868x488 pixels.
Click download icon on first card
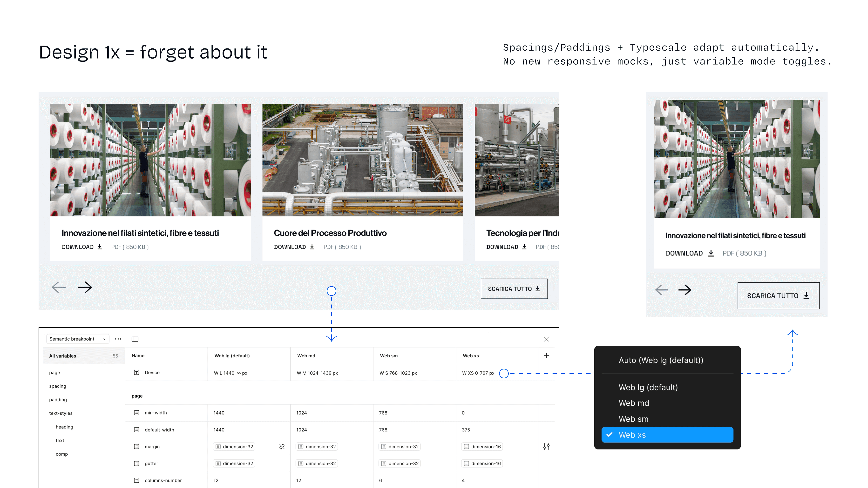[x=100, y=247]
